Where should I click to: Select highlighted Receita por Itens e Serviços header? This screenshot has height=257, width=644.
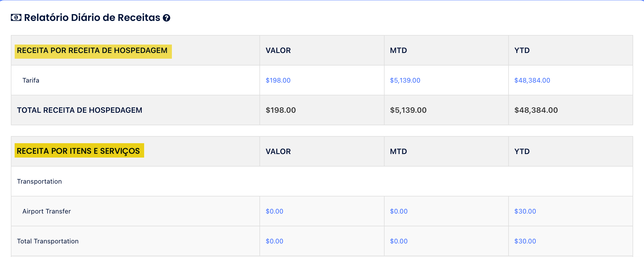(x=78, y=151)
